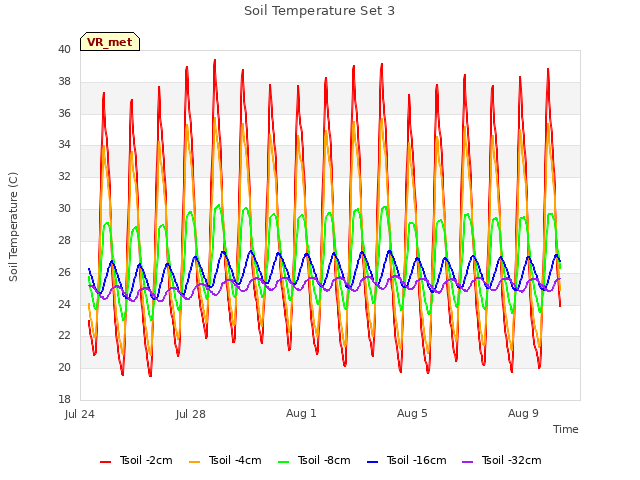Click the blue Tsoil -16cm legend swatch

click(x=373, y=462)
